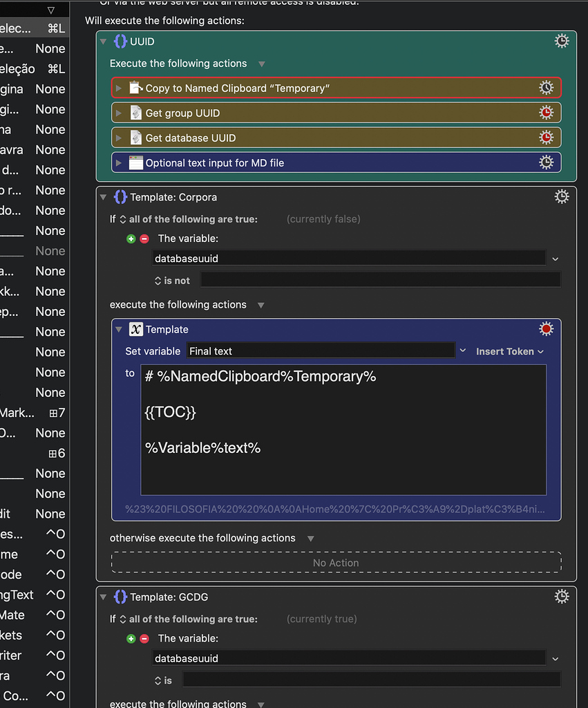This screenshot has height=708, width=588.
Task: Open the UUID group's gear options menu
Action: pos(562,41)
